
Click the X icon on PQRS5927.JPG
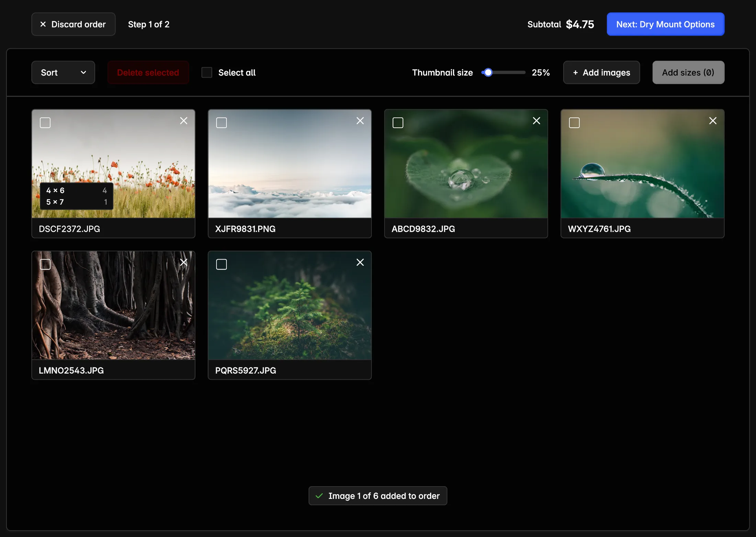[360, 262]
